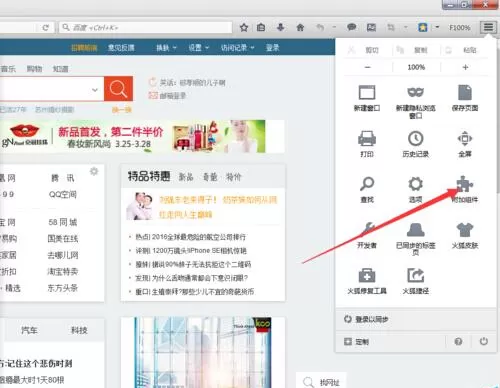Switch to 特价 tab in 特品特惠
This screenshot has width=500, height=388.
pyautogui.click(x=233, y=177)
